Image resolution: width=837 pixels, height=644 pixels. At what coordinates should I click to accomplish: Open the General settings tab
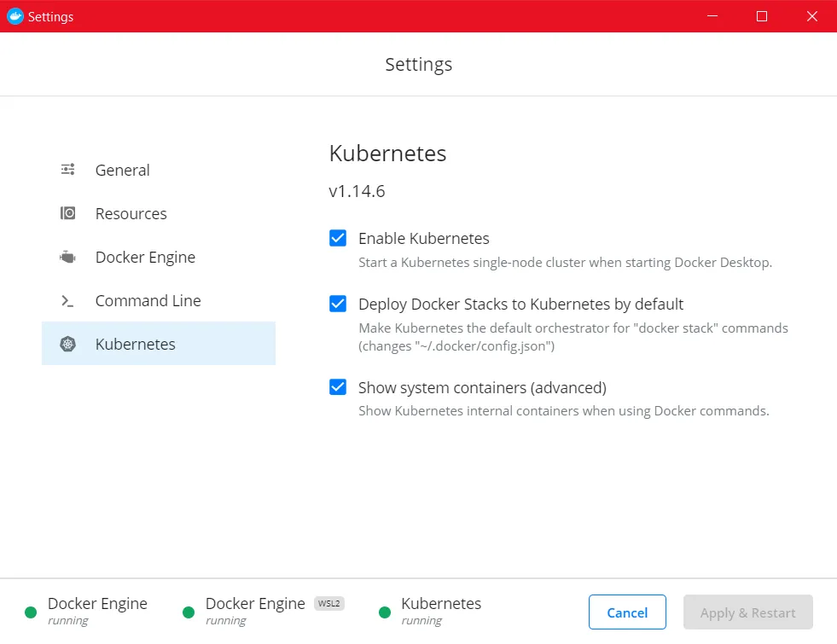click(122, 170)
